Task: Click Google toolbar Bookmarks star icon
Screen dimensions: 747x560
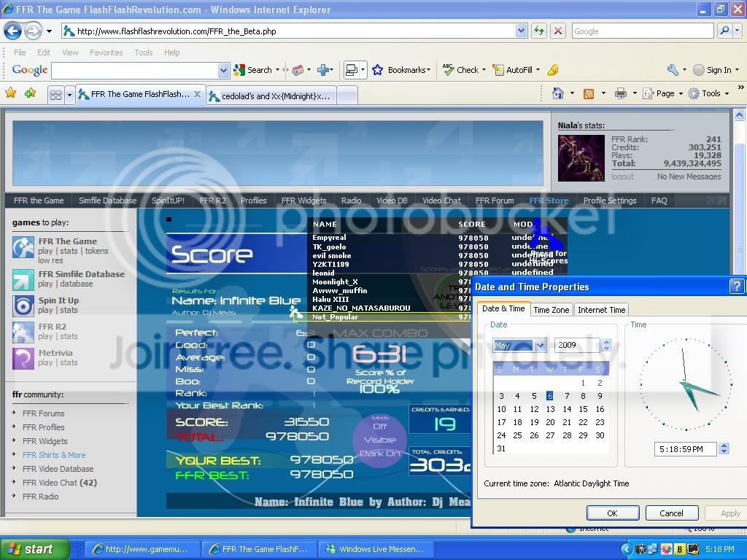Action: (x=378, y=70)
